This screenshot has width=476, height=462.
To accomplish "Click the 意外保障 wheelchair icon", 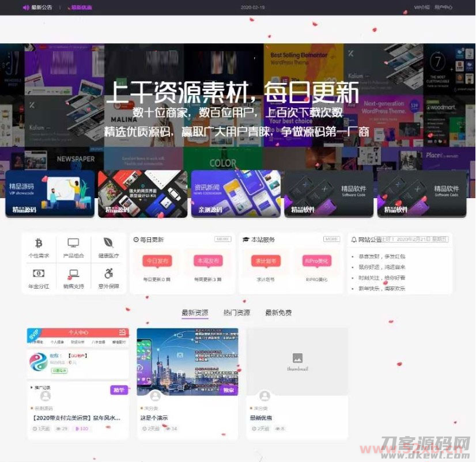I will [108, 274].
